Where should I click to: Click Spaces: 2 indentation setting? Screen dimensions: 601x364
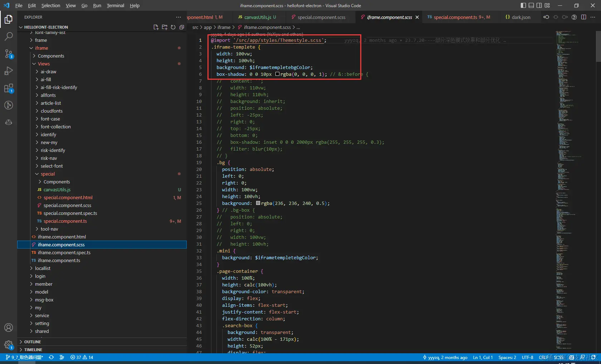coord(507,357)
